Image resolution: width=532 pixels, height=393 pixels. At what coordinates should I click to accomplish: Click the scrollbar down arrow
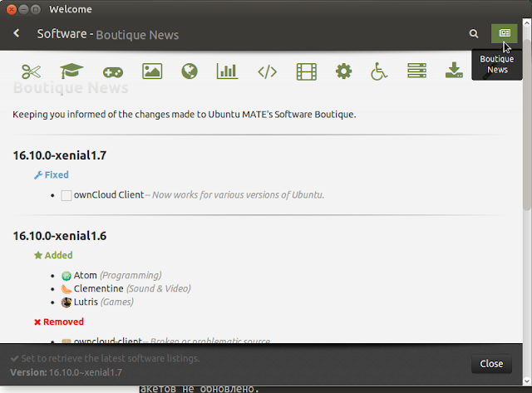tap(527, 381)
